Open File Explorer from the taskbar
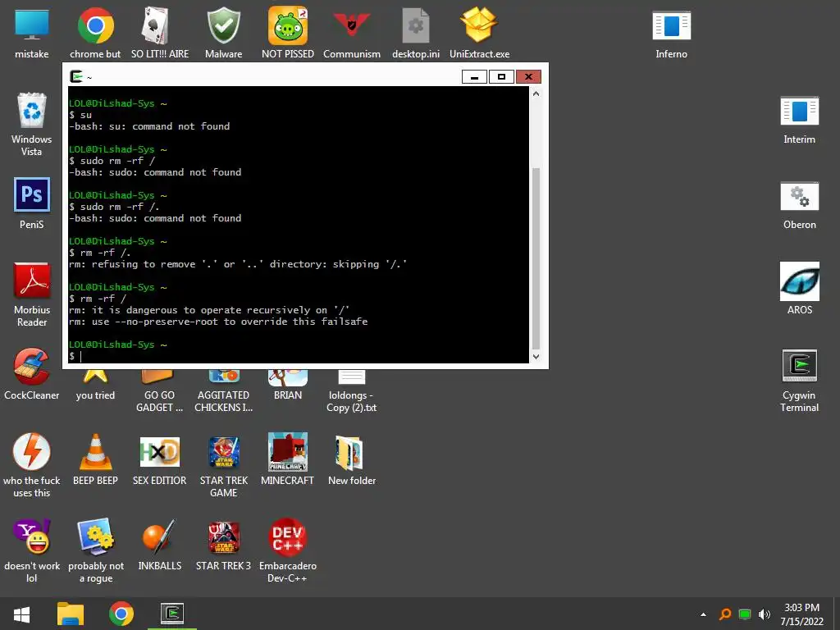Screen dimensions: 840x630 [71, 614]
